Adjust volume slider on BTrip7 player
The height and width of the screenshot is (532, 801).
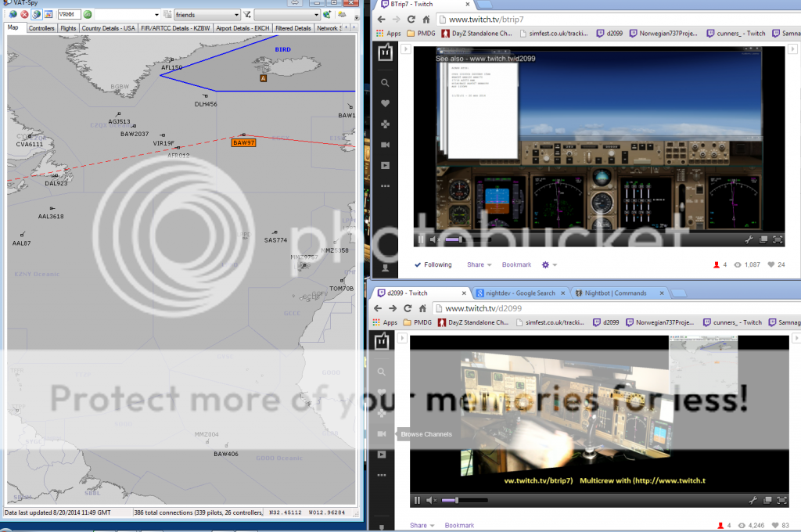pos(454,239)
